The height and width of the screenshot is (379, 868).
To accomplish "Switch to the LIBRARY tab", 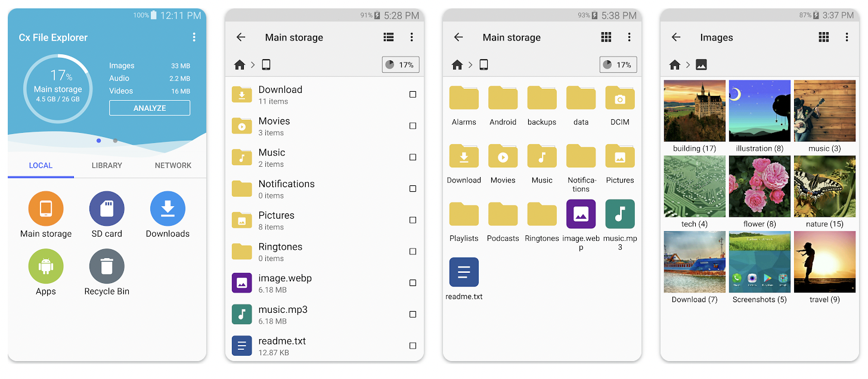I will pos(107,166).
